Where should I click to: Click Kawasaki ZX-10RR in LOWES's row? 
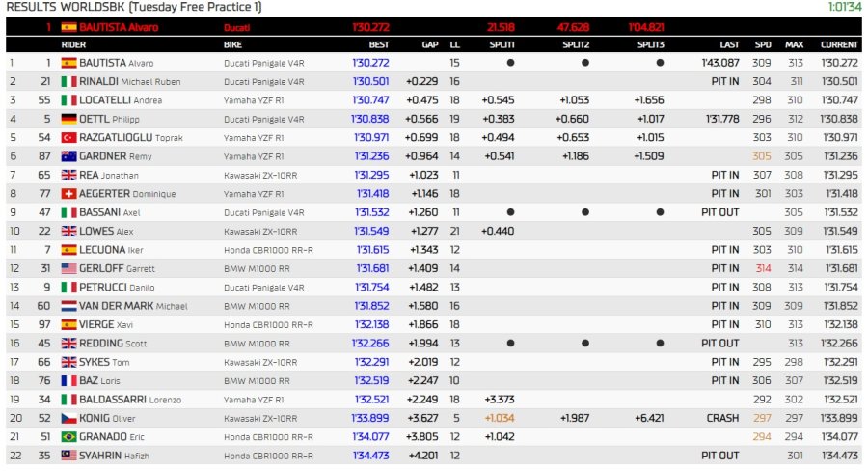pyautogui.click(x=260, y=231)
